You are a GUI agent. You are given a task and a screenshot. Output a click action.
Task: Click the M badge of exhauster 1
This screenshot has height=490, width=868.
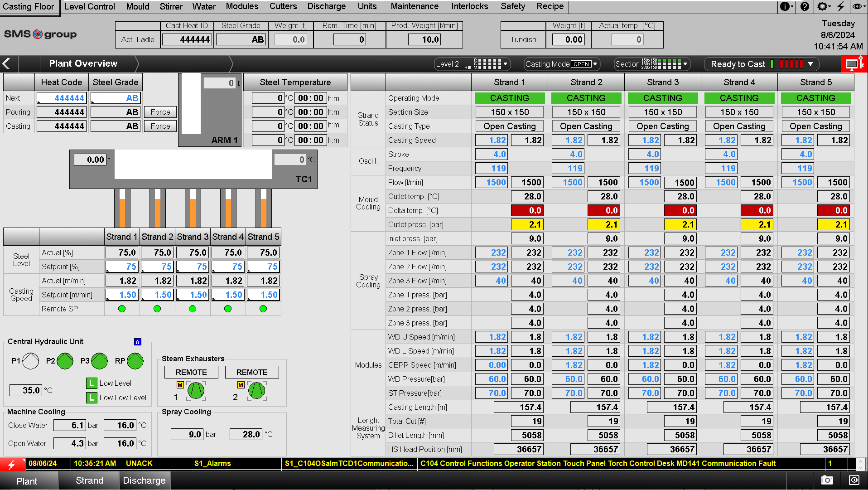(x=180, y=385)
